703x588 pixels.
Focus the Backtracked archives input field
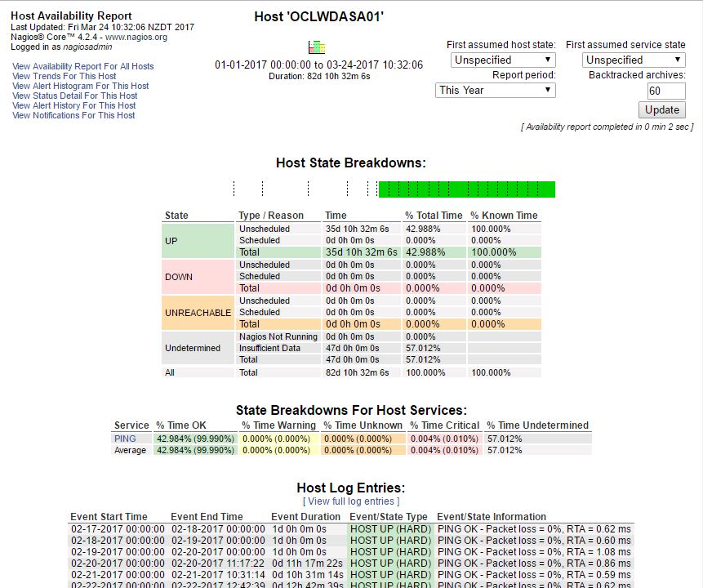coord(665,91)
